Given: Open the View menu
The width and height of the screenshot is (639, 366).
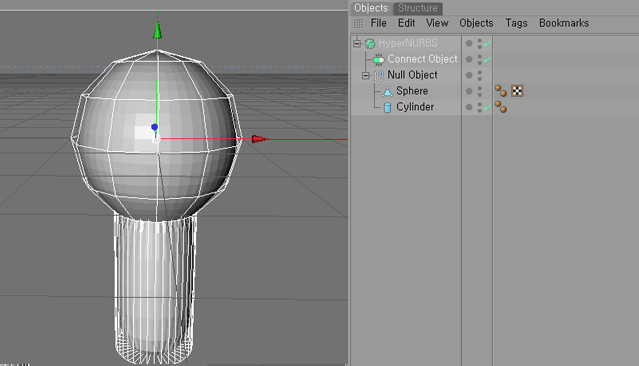Looking at the screenshot, I should [x=437, y=23].
